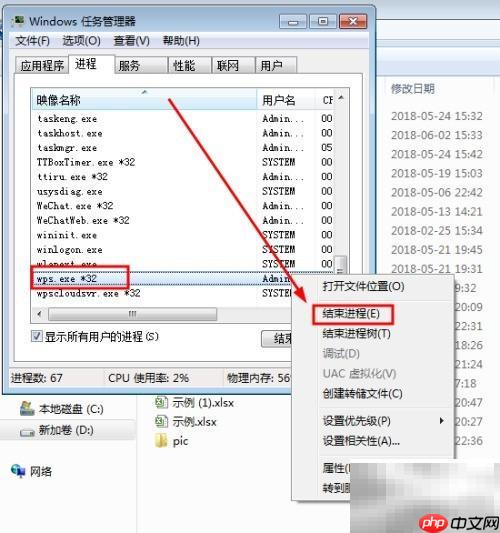Expand 设置优先级 submenu arrow

(442, 421)
